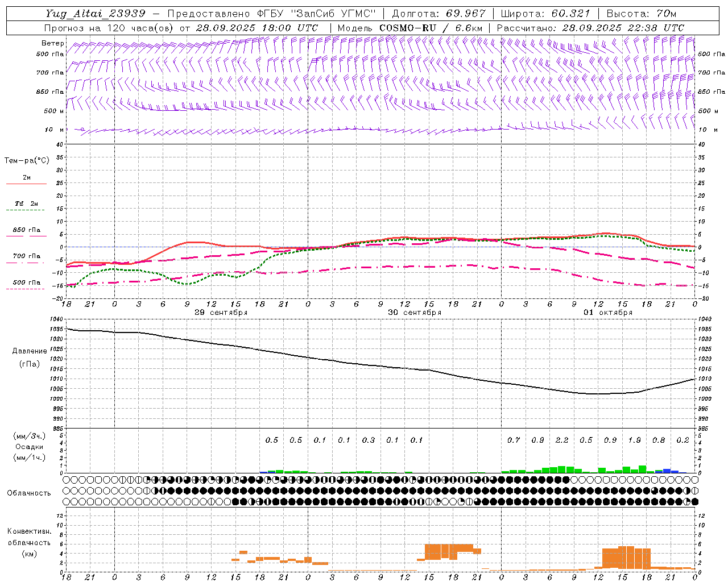This screenshot has height=582, width=728.
Task: Click the '850 гПа' temperature legend entry
Action: coord(26,230)
